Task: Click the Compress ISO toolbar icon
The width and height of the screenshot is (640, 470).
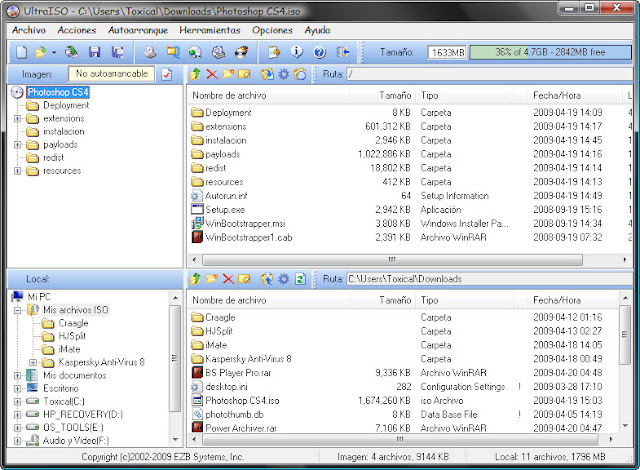Action: point(173,52)
